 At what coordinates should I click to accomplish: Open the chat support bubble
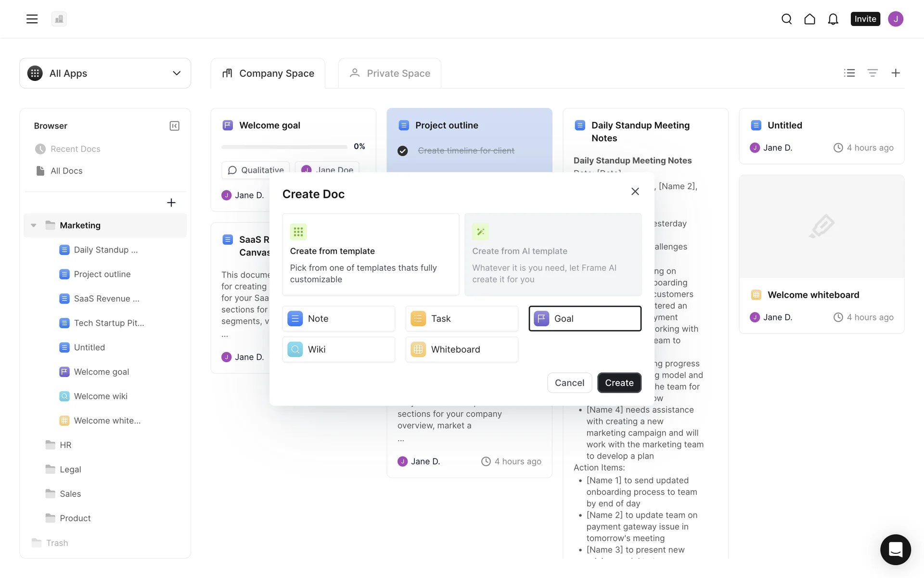(x=895, y=549)
